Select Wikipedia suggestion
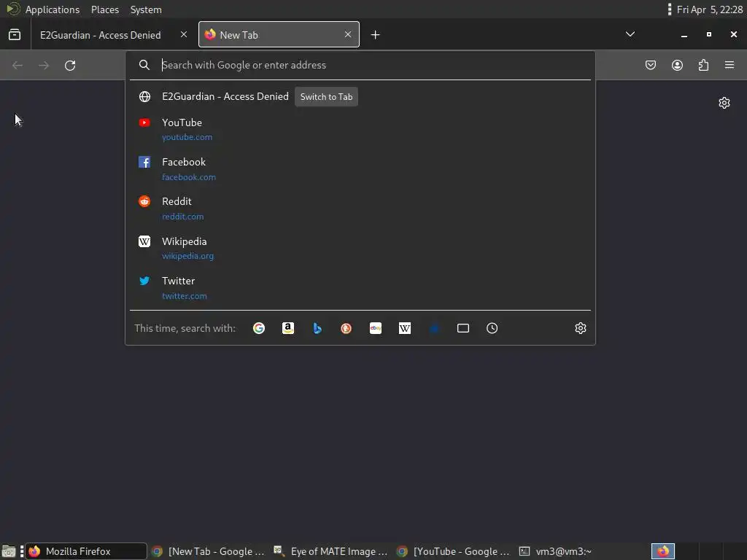Image resolution: width=747 pixels, height=560 pixels. (360, 248)
